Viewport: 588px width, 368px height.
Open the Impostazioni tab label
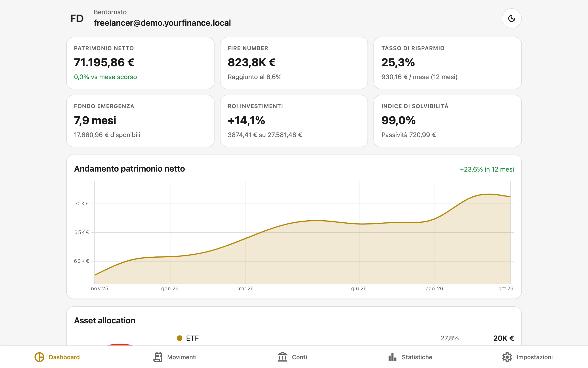[534, 357]
